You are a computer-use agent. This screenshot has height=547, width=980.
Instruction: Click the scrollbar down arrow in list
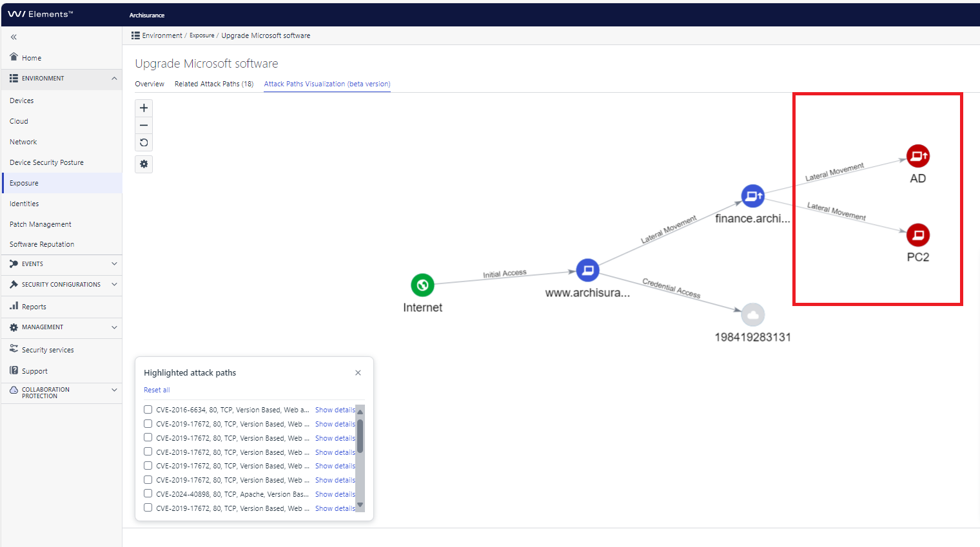pos(360,505)
